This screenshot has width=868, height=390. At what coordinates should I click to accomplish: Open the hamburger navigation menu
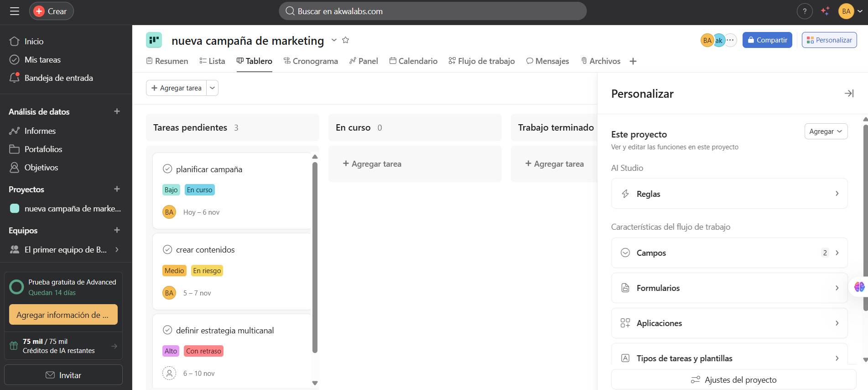tap(15, 11)
